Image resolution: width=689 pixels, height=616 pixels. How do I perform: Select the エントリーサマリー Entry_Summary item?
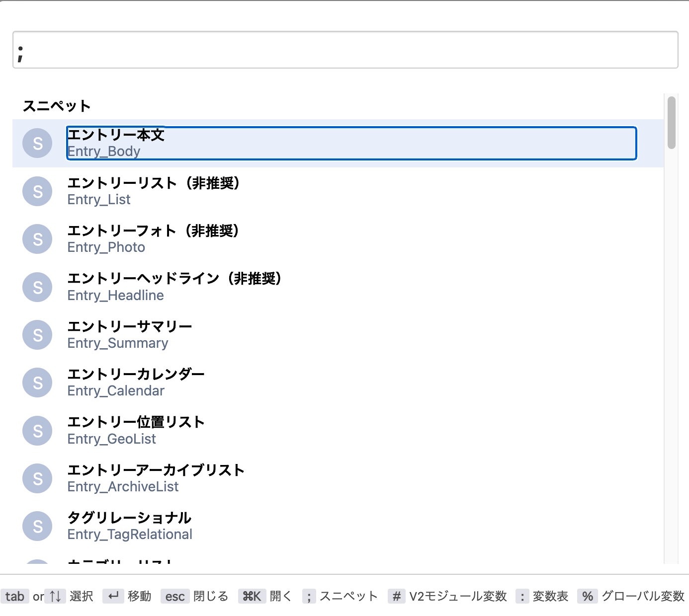click(338, 335)
